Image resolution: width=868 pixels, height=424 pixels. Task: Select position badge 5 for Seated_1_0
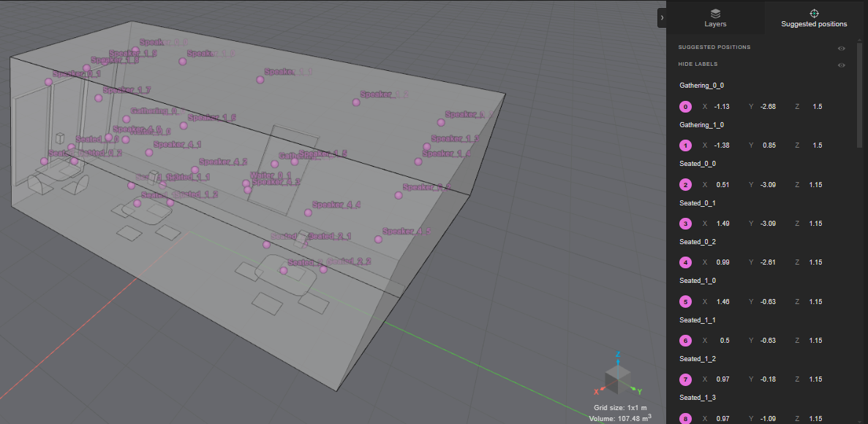686,302
